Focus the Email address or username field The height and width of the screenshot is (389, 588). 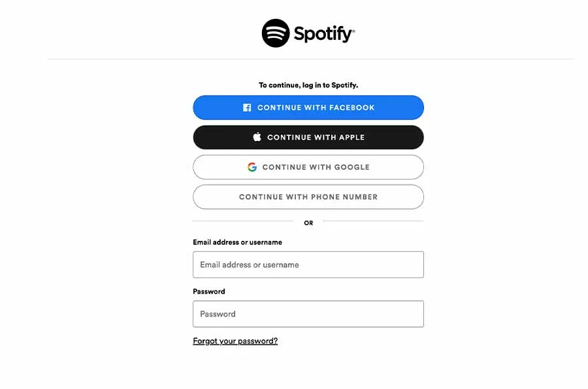(308, 265)
